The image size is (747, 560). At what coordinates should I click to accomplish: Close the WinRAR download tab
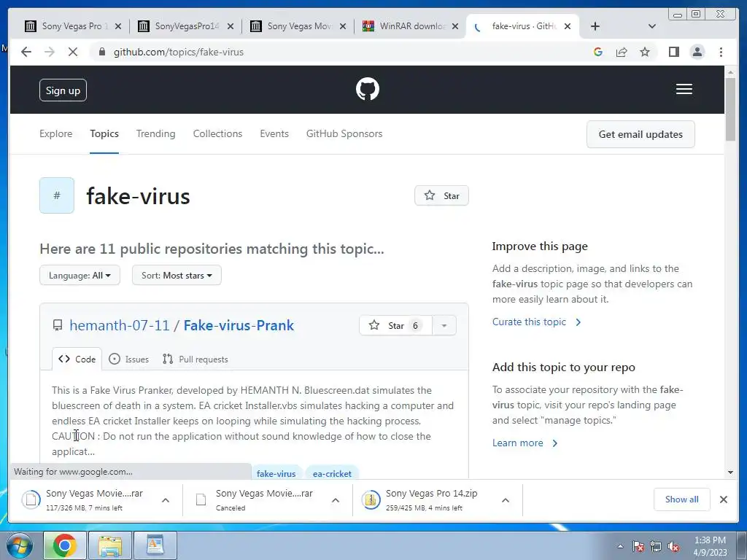(455, 26)
